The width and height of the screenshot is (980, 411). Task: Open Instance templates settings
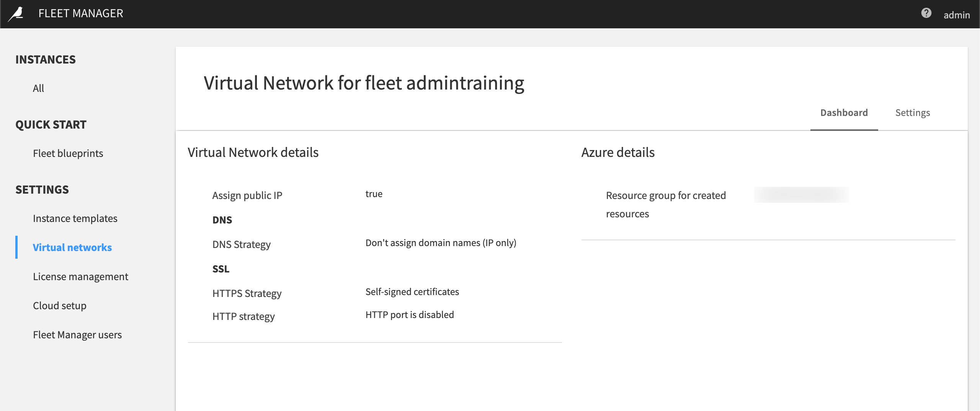coord(75,218)
